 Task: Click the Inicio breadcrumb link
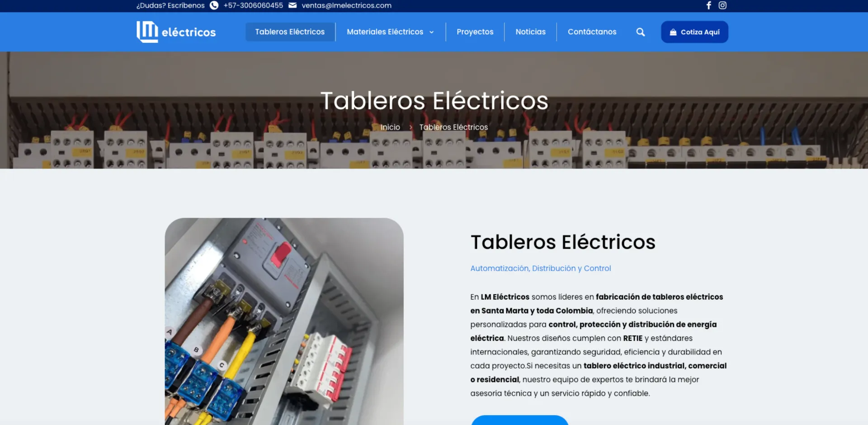point(390,127)
